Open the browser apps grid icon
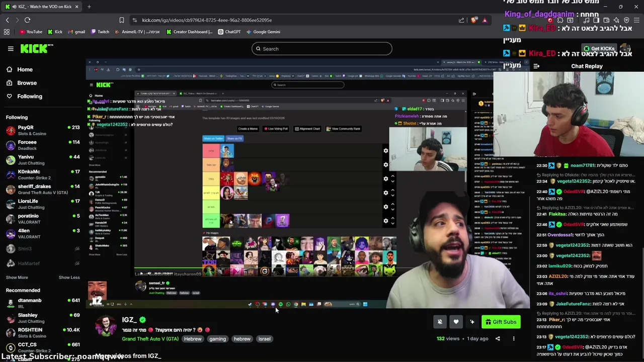Image resolution: width=644 pixels, height=362 pixels. point(7,32)
